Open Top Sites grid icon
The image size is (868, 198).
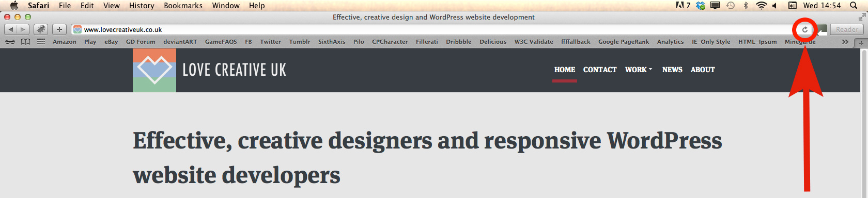click(x=41, y=42)
